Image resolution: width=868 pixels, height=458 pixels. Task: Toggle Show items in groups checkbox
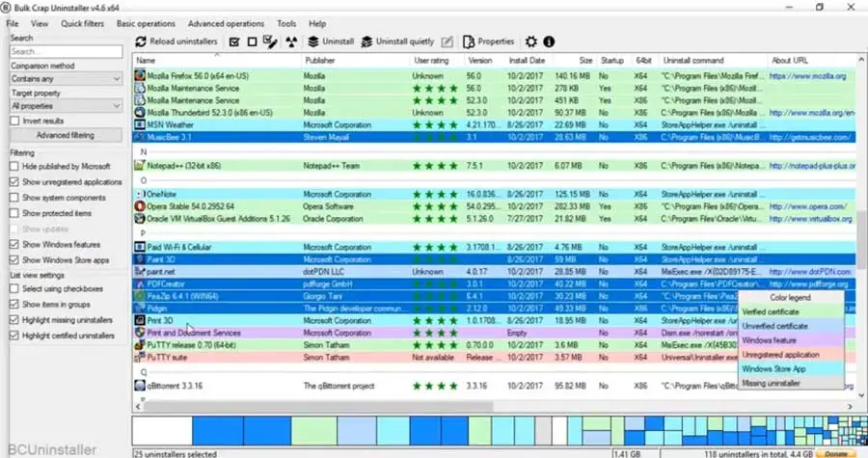coord(14,305)
